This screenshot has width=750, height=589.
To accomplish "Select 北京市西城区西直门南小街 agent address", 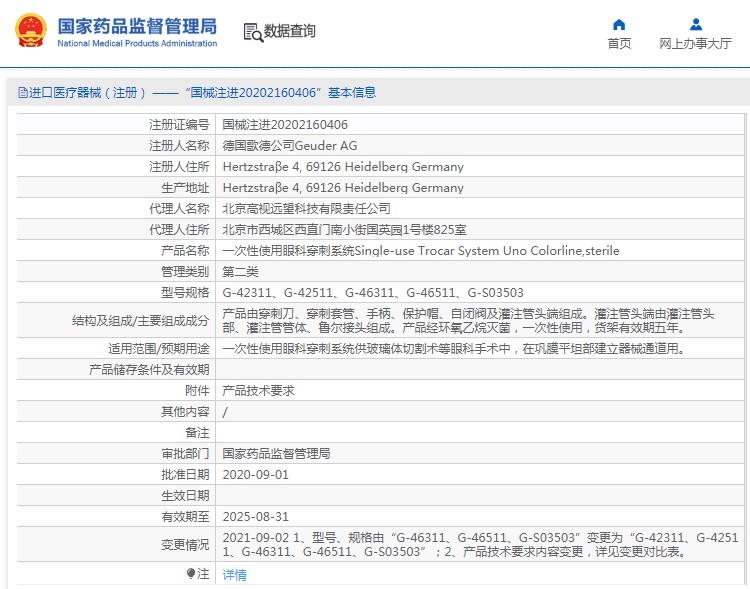I will point(344,230).
